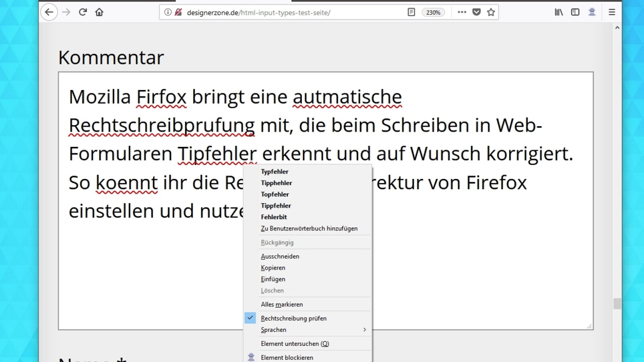644x362 pixels.
Task: Choose Alles markieren from context menu
Action: tap(282, 304)
